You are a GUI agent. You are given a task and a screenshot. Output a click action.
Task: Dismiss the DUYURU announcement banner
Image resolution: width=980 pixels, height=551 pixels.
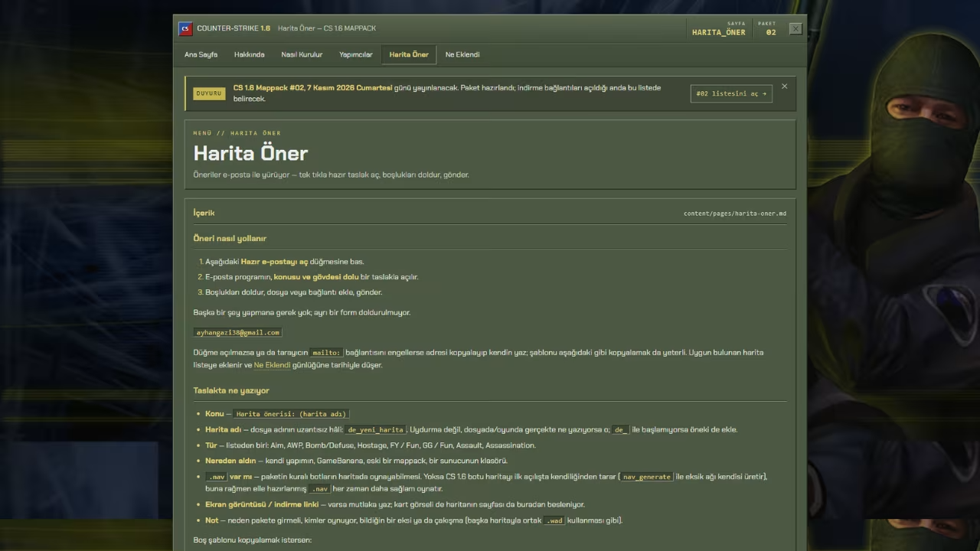click(x=784, y=86)
